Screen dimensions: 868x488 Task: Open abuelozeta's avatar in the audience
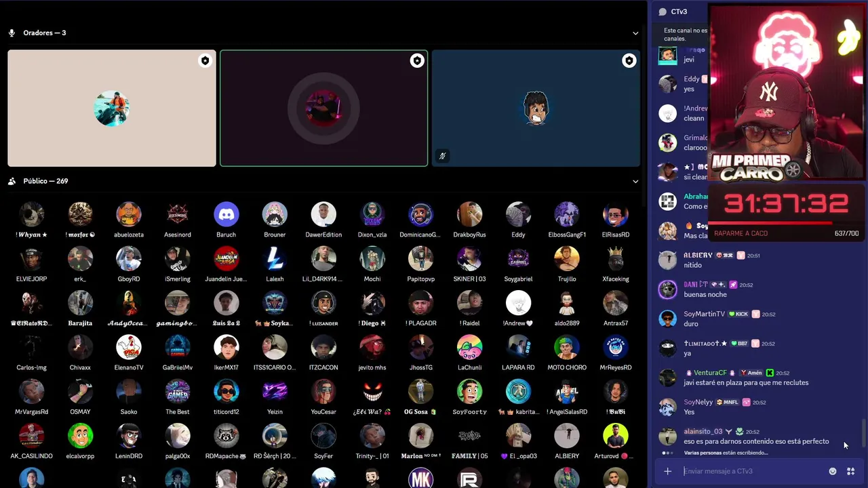pos(129,214)
